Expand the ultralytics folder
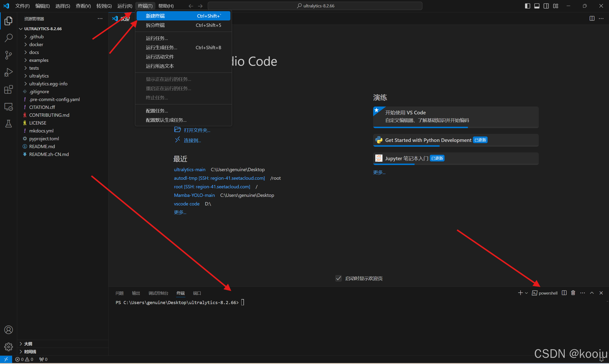 tap(39, 76)
